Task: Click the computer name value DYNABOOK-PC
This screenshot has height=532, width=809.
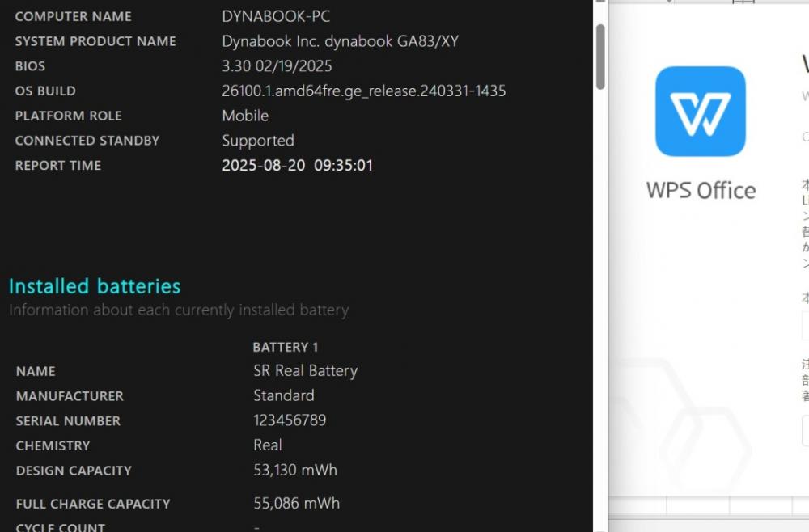Action: 276,16
